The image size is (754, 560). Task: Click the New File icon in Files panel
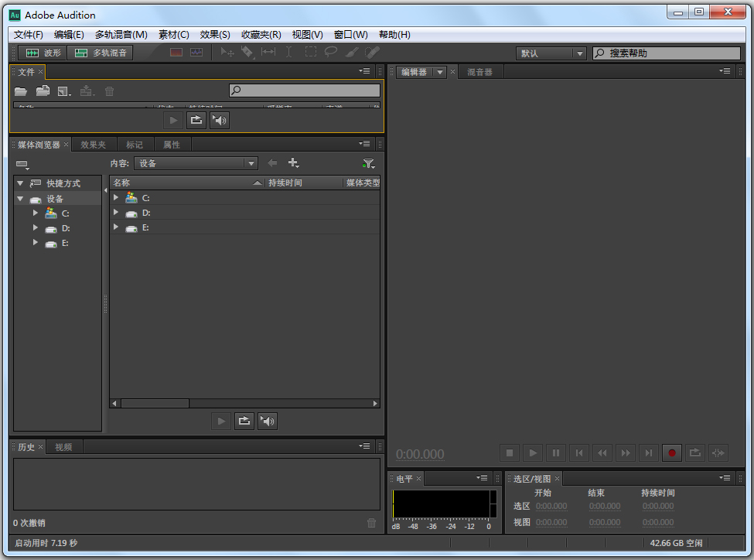point(64,91)
